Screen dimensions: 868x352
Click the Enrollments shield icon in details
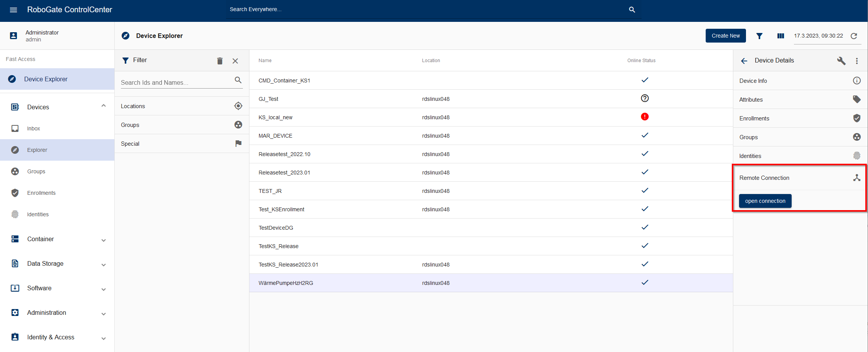tap(857, 118)
